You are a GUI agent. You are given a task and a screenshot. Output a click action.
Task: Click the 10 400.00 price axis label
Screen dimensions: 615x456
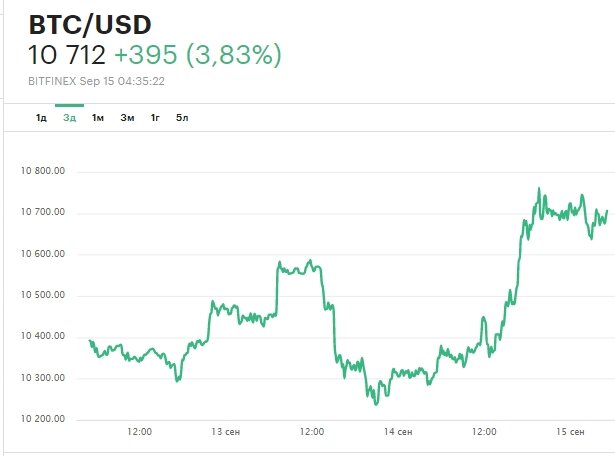point(42,337)
